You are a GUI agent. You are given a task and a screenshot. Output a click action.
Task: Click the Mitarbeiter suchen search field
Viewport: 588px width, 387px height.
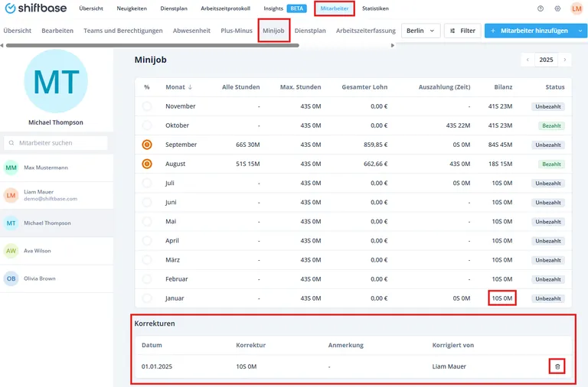55,143
